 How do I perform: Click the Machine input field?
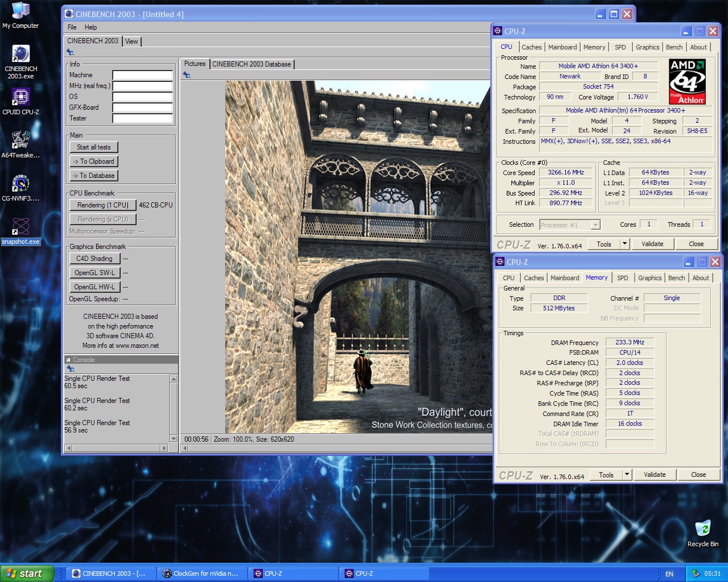pyautogui.click(x=142, y=75)
